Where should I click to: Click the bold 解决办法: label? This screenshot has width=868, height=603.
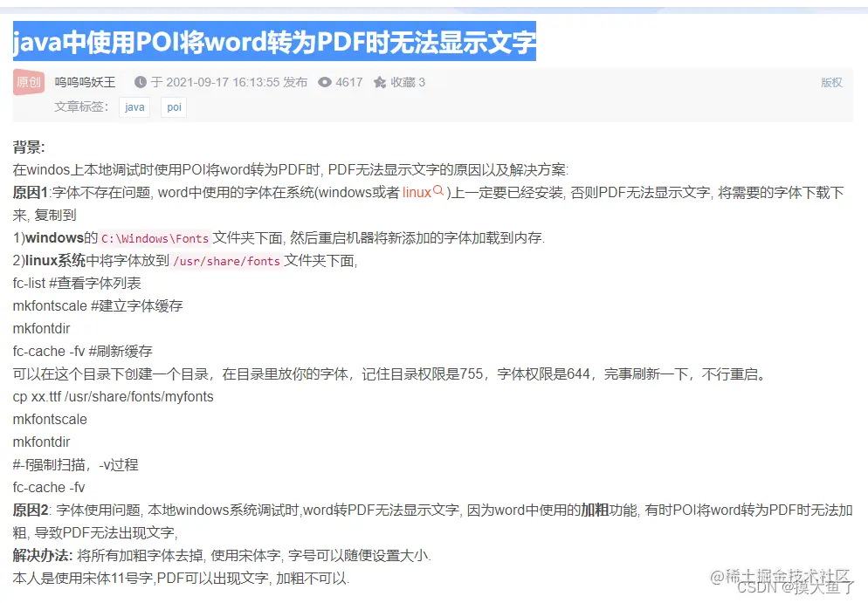pyautogui.click(x=43, y=555)
